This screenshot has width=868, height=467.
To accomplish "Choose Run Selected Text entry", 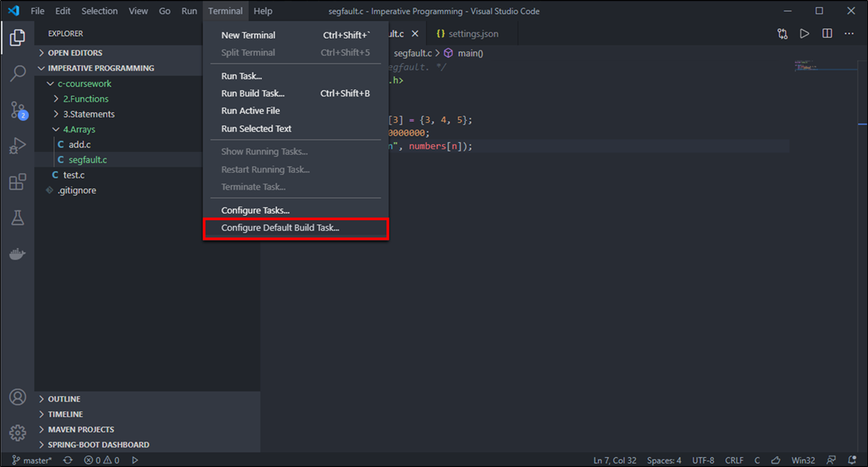I will 296,129.
